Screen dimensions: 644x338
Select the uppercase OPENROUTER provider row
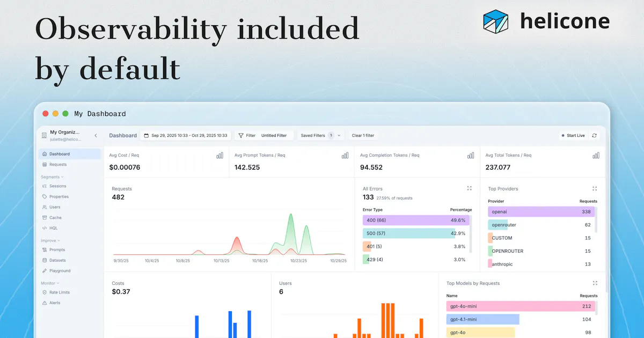[541, 251]
